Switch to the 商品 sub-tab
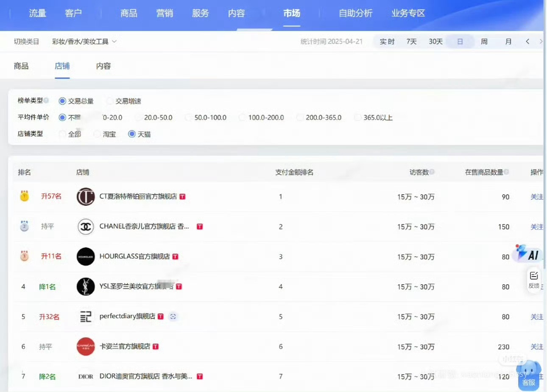The image size is (547, 392). coord(21,66)
